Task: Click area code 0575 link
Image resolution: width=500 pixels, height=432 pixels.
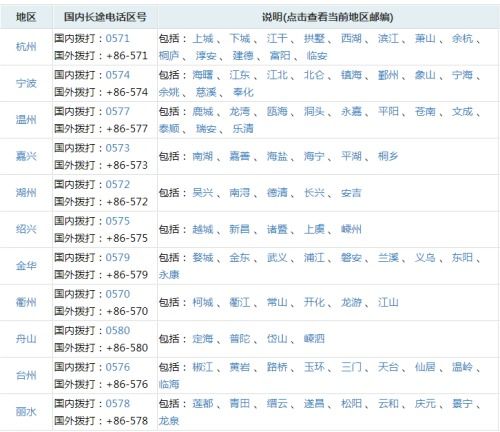Action: pyautogui.click(x=118, y=221)
